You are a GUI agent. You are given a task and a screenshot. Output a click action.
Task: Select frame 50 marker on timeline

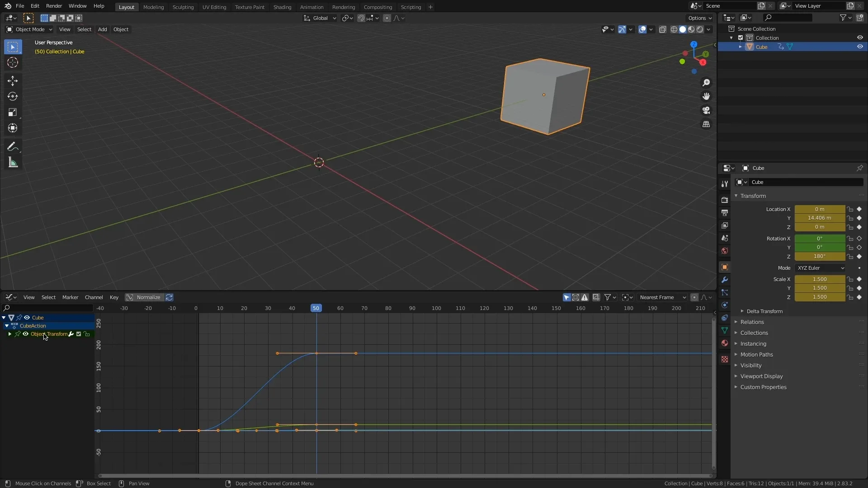coord(316,308)
